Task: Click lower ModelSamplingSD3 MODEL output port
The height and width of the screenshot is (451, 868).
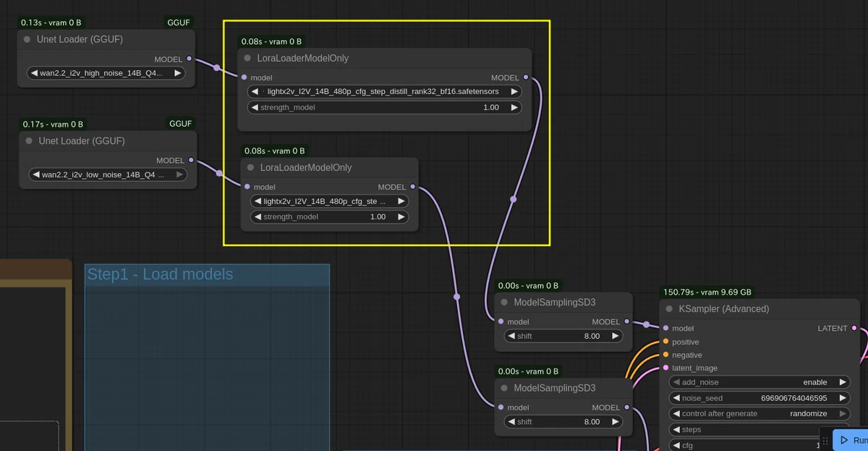Action: coord(626,407)
